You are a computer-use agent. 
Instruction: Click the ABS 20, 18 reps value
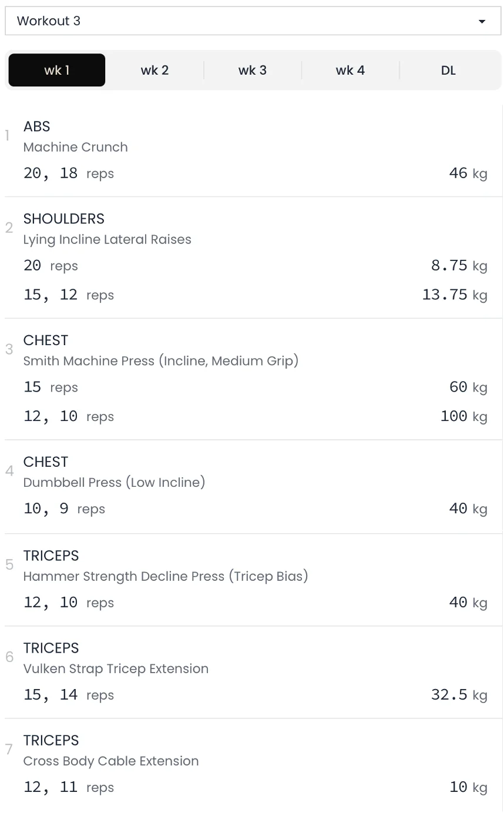(x=69, y=174)
